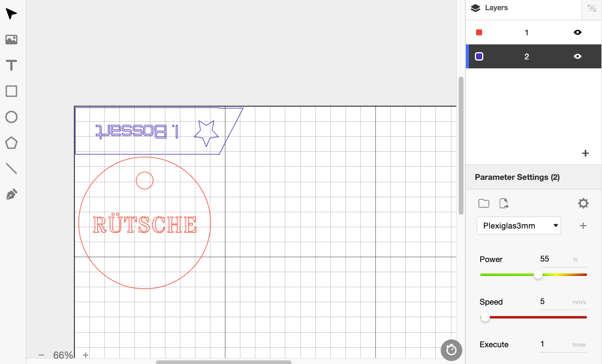This screenshot has width=602, height=364.
Task: Activate the Text tool
Action: (11, 65)
